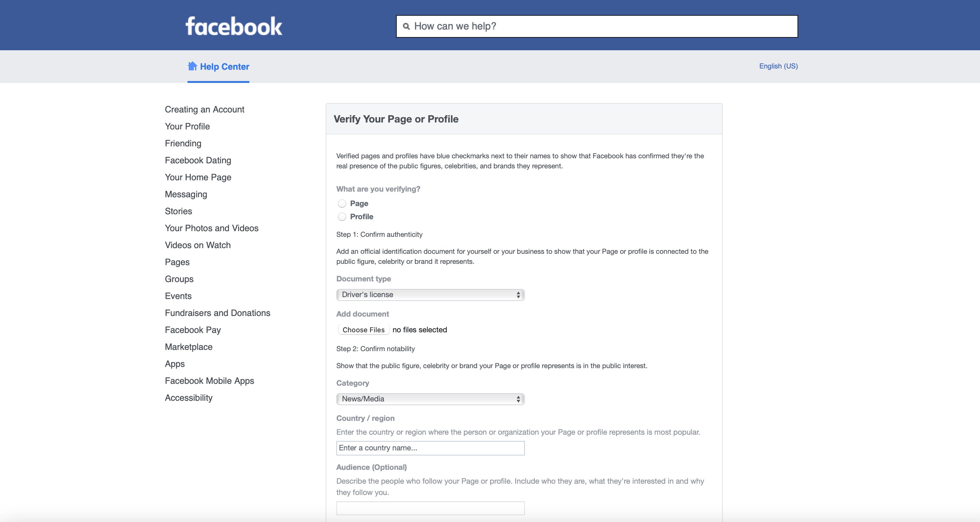
Task: Click the search bar magnifier icon
Action: (x=406, y=26)
